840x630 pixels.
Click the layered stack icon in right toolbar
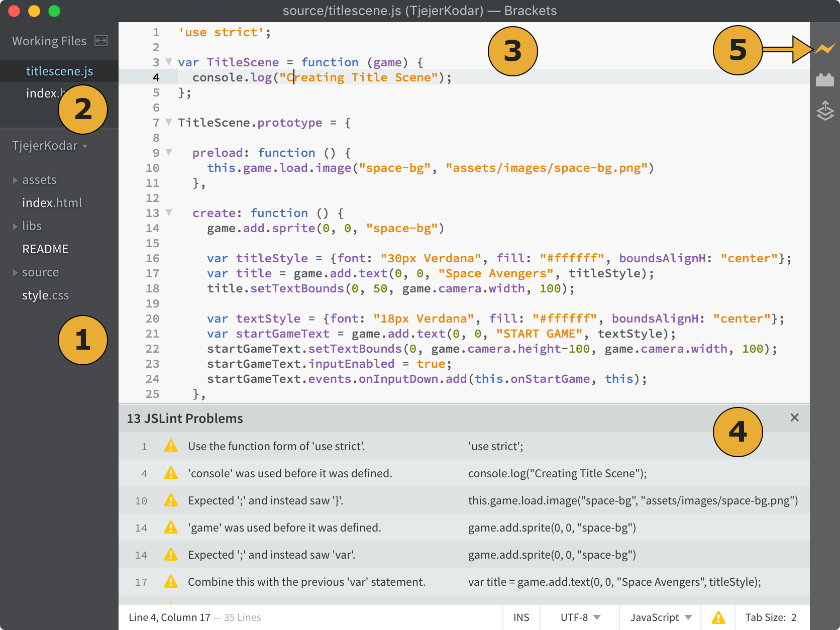pos(825,111)
